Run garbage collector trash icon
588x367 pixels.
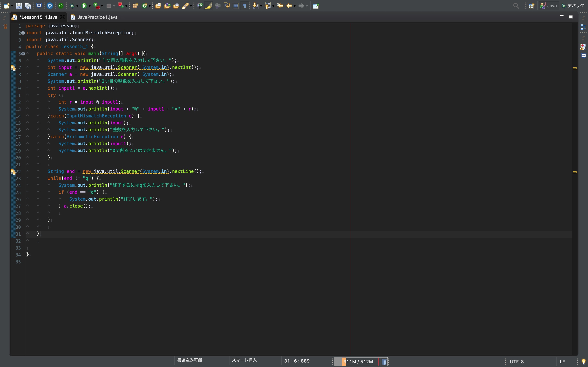coord(384,362)
